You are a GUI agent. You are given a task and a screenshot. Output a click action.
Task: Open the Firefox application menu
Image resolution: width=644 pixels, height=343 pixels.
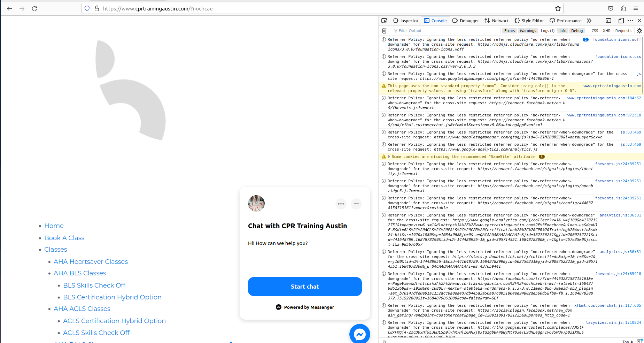click(636, 9)
